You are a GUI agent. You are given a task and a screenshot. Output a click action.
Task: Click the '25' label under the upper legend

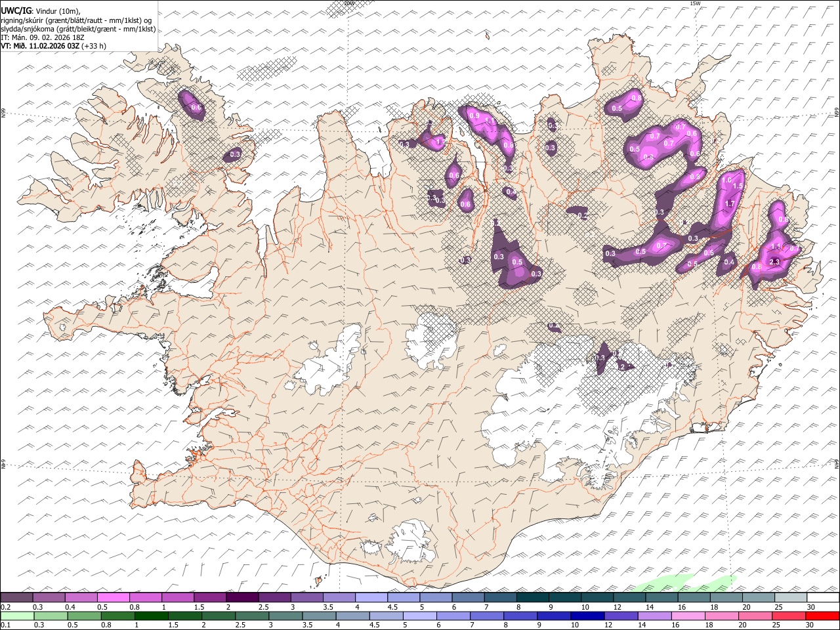[779, 607]
